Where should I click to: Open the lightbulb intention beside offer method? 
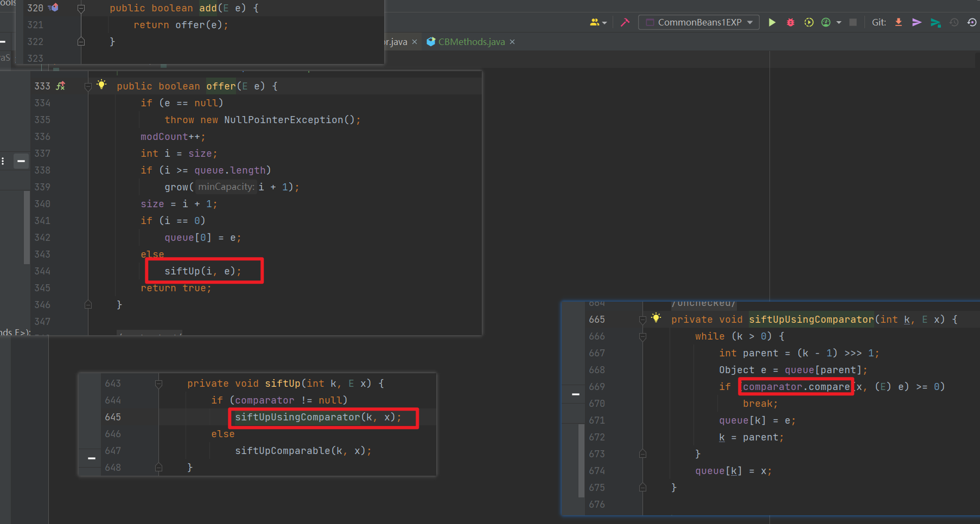pos(101,84)
